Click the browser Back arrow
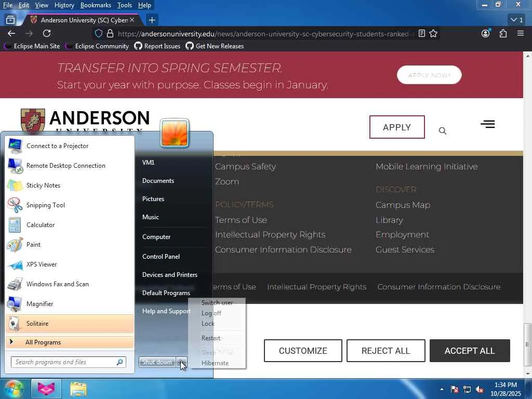The image size is (532, 399). tap(11, 33)
